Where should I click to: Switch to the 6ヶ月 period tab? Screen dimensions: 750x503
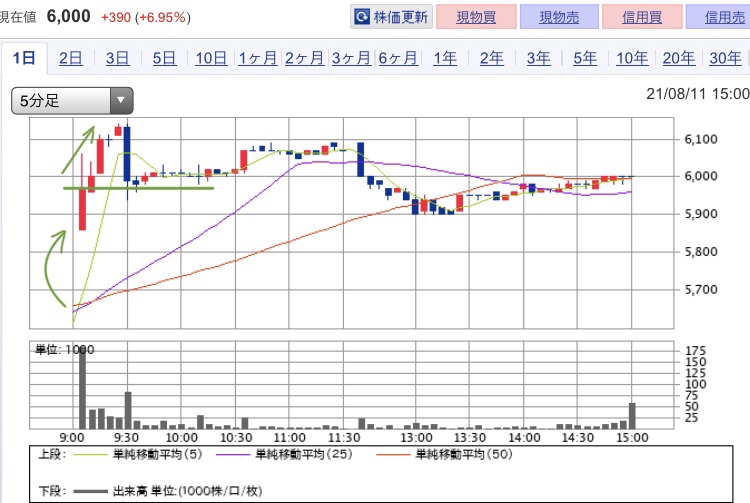click(x=398, y=58)
